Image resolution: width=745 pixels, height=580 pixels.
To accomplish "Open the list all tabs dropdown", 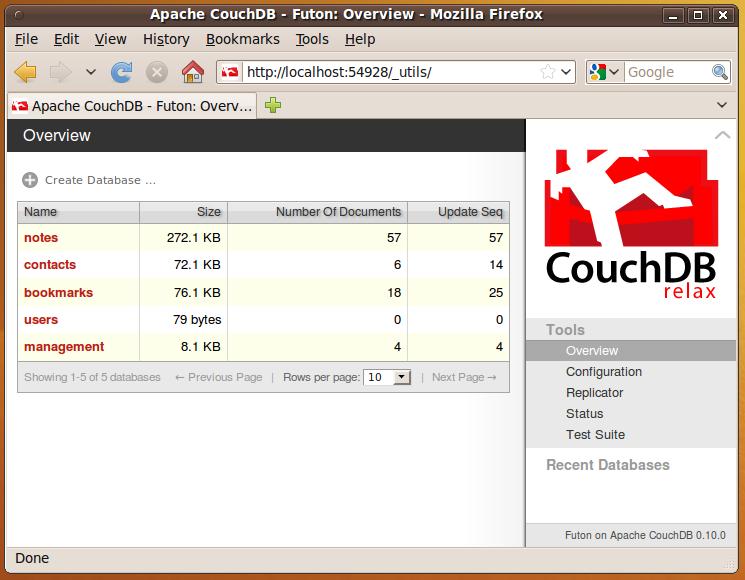I will pos(723,105).
